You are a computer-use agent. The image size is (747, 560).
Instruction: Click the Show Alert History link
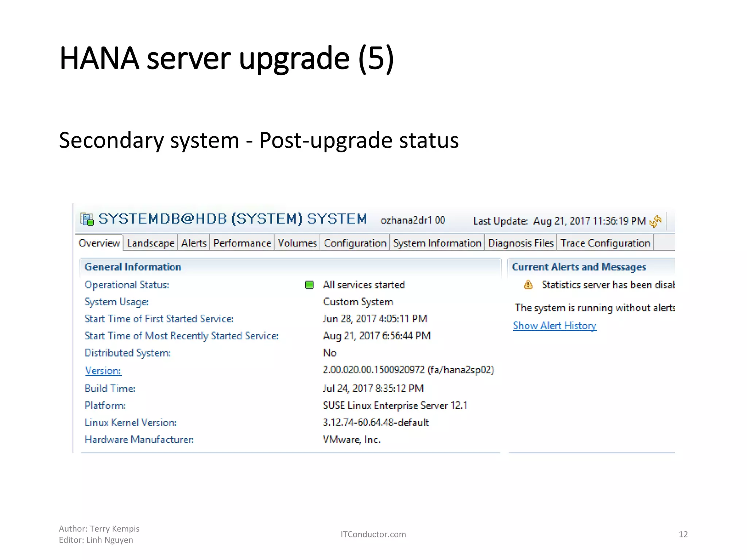pos(555,326)
